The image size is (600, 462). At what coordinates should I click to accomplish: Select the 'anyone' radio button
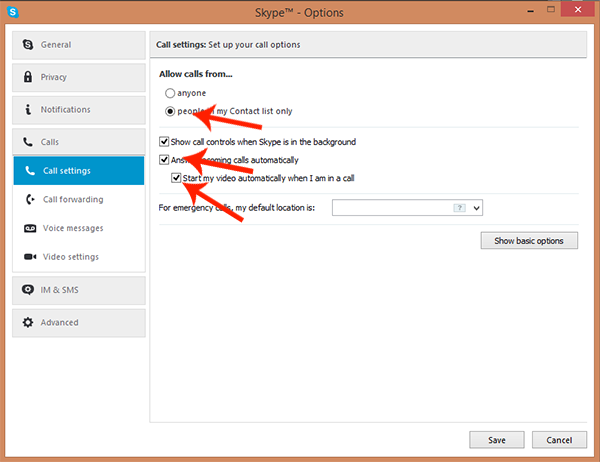pyautogui.click(x=170, y=93)
